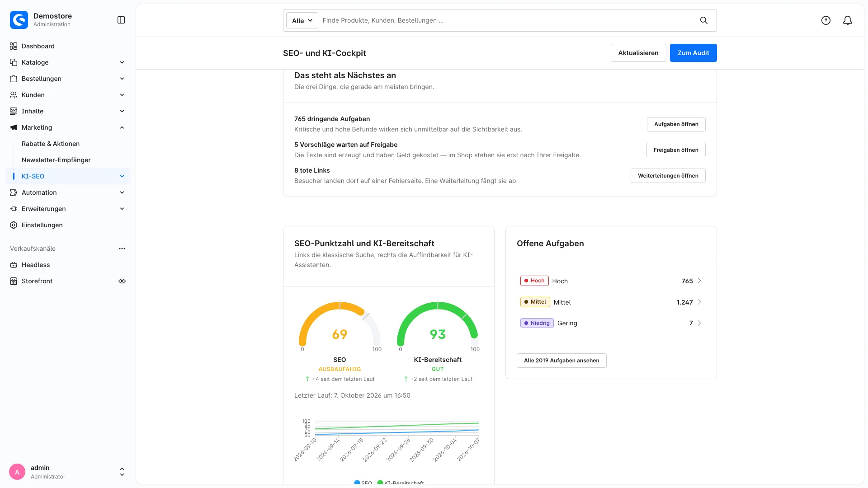Open the Alle search filter dropdown
The height and width of the screenshot is (488, 868).
[302, 20]
